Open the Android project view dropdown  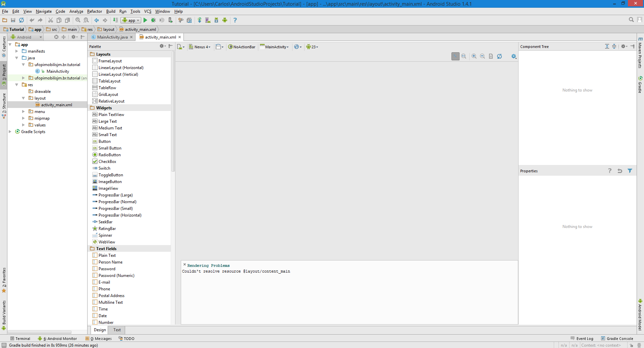point(26,37)
